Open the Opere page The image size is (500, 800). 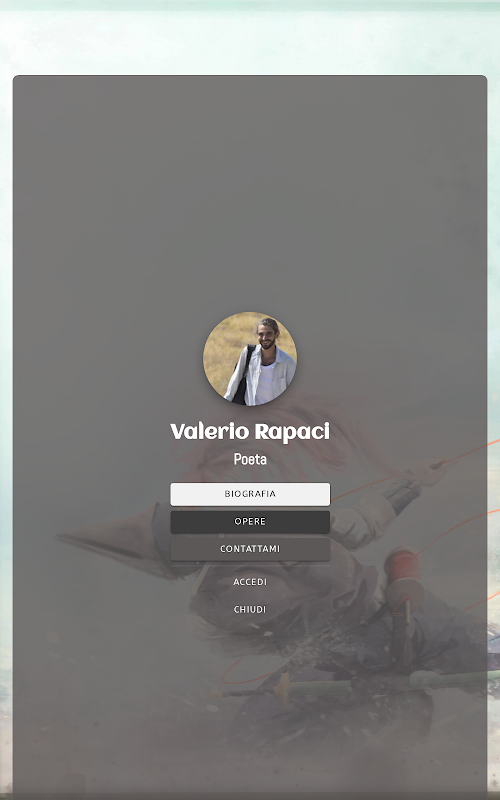(x=250, y=521)
